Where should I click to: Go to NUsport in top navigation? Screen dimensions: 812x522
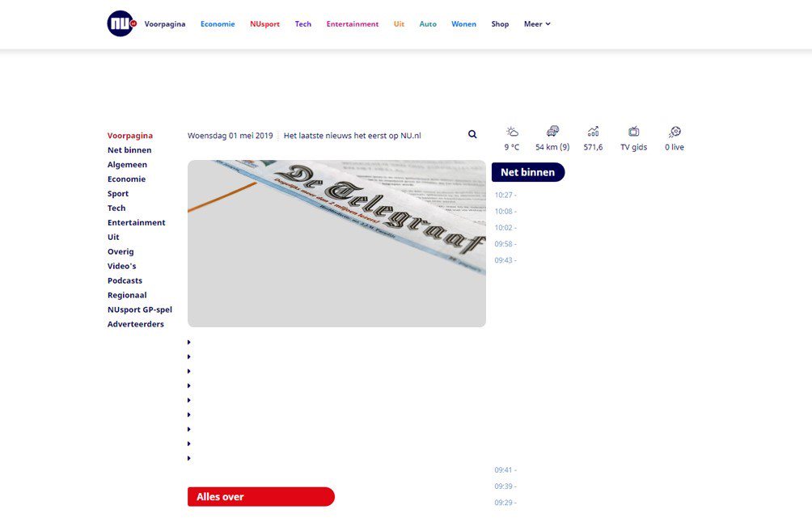(x=264, y=23)
